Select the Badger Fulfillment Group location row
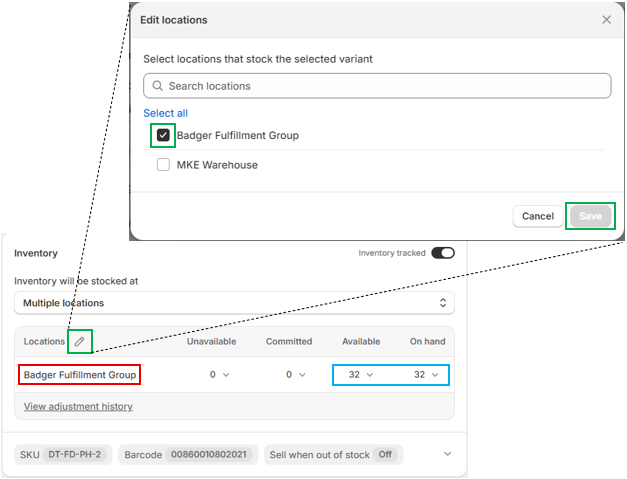This screenshot has width=627, height=479. tap(80, 375)
